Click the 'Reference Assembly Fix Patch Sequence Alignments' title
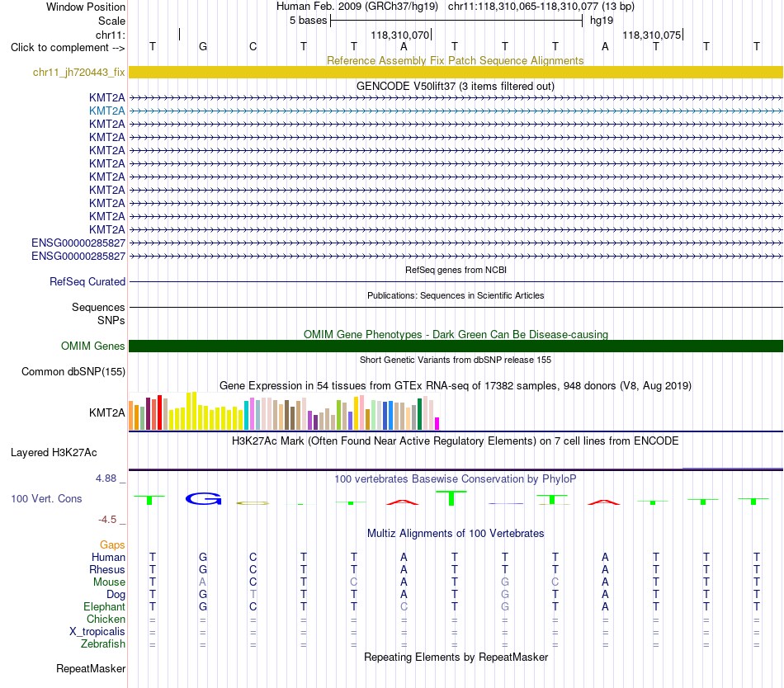 click(x=456, y=60)
